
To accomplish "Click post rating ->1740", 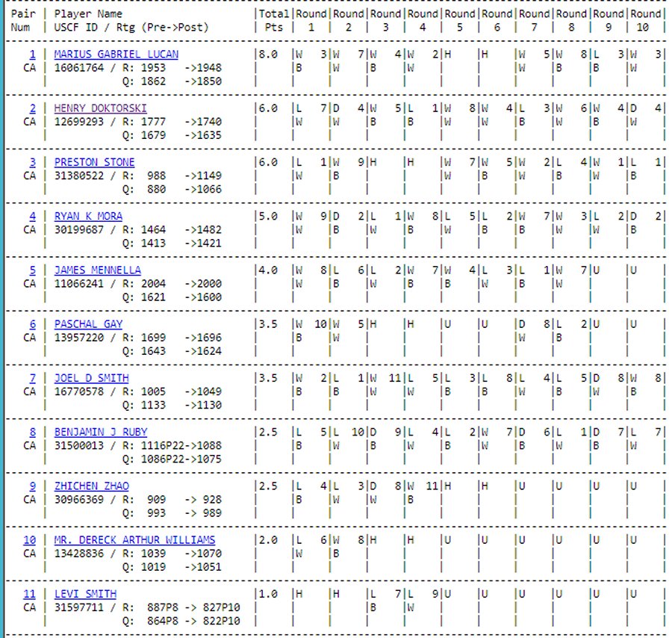I will click(203, 122).
